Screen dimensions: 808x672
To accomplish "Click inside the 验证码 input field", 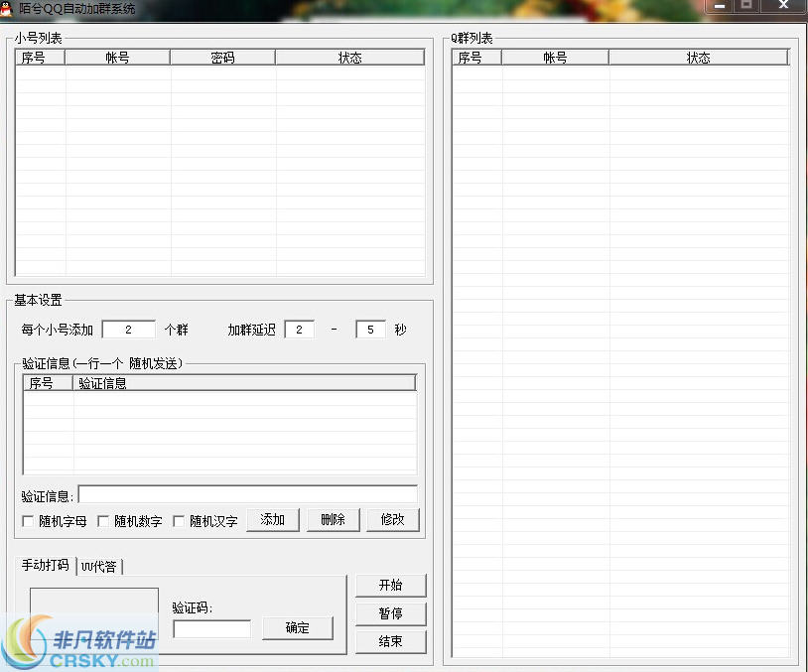I will (x=213, y=628).
